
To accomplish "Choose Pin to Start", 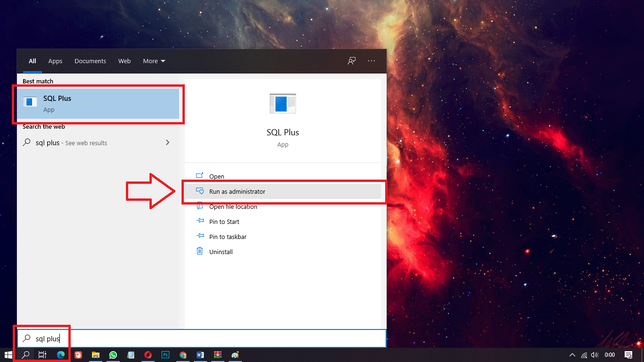I will pos(283,222).
